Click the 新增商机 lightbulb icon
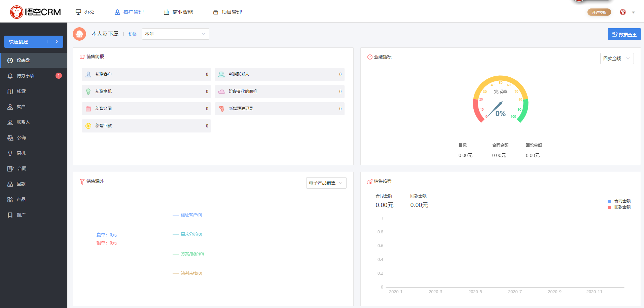This screenshot has height=308, width=644. pyautogui.click(x=88, y=92)
